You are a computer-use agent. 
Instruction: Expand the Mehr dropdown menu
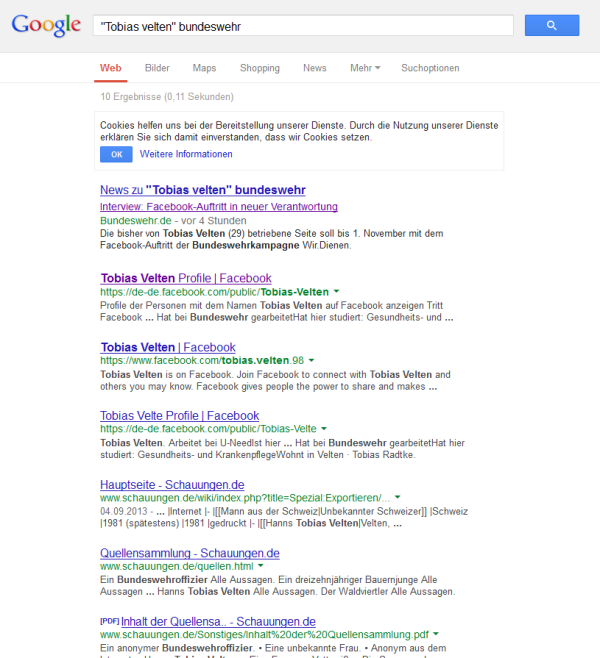click(x=365, y=68)
